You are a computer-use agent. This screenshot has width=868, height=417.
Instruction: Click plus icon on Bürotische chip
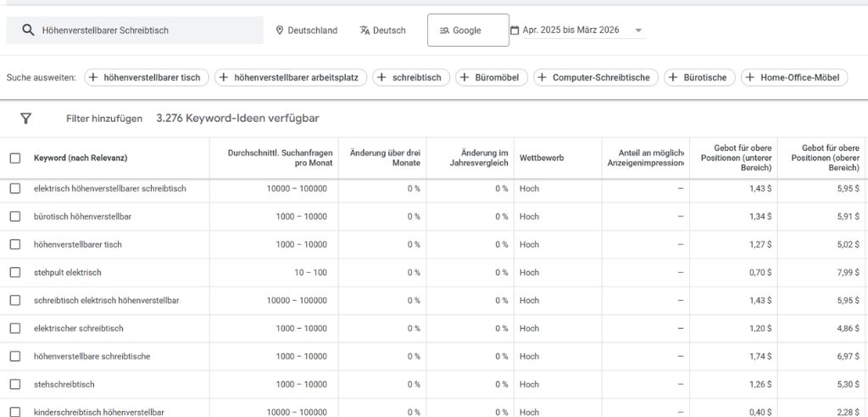click(x=673, y=77)
